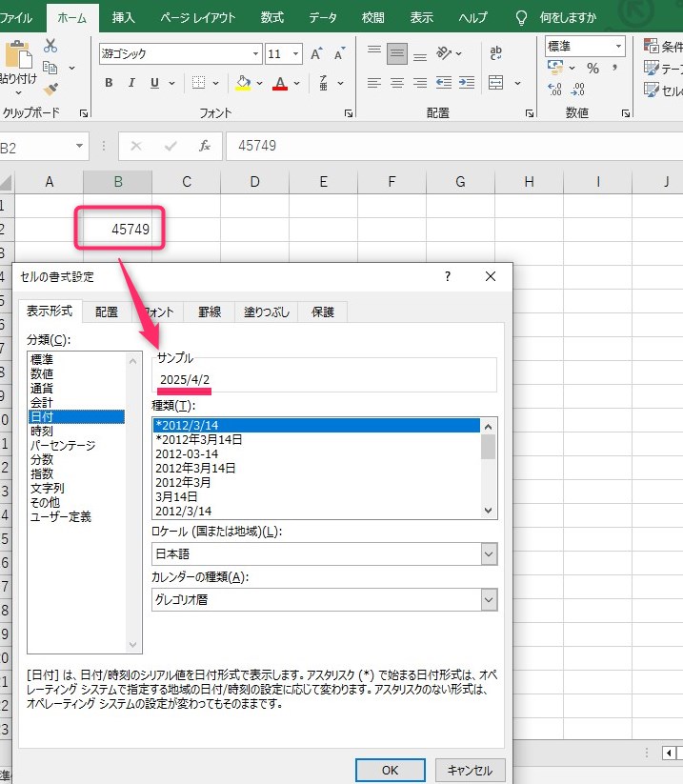
Task: Click the キャンセル button
Action: click(470, 770)
